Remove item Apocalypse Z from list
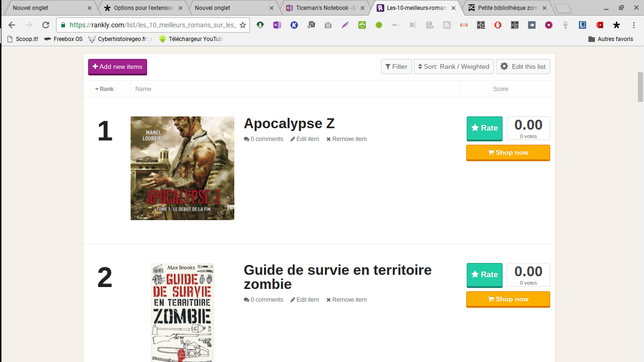The width and height of the screenshot is (644, 362). coord(347,139)
